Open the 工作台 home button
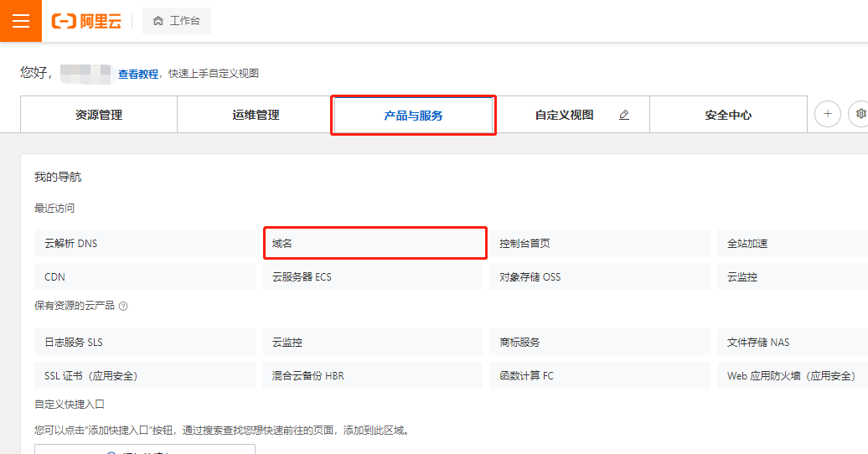This screenshot has width=868, height=454. [177, 21]
